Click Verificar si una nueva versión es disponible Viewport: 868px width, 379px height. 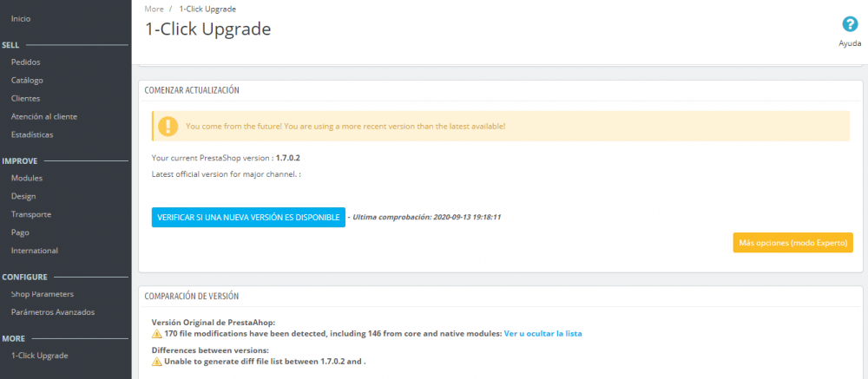click(x=248, y=218)
